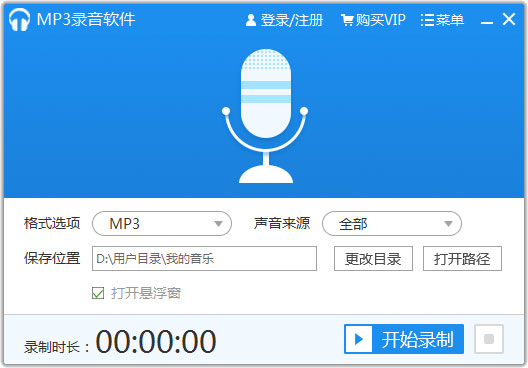This screenshot has height=368, width=528.
Task: Open the 登录/注册 login link
Action: (x=284, y=20)
